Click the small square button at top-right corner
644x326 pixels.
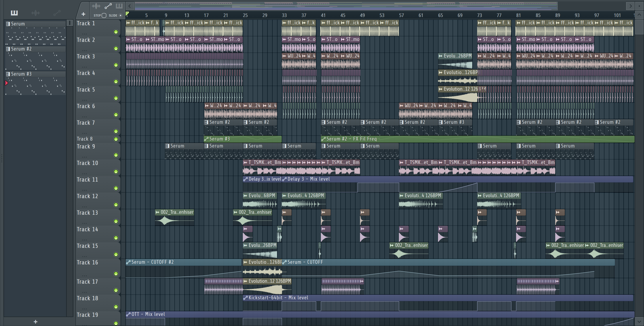(x=639, y=6)
